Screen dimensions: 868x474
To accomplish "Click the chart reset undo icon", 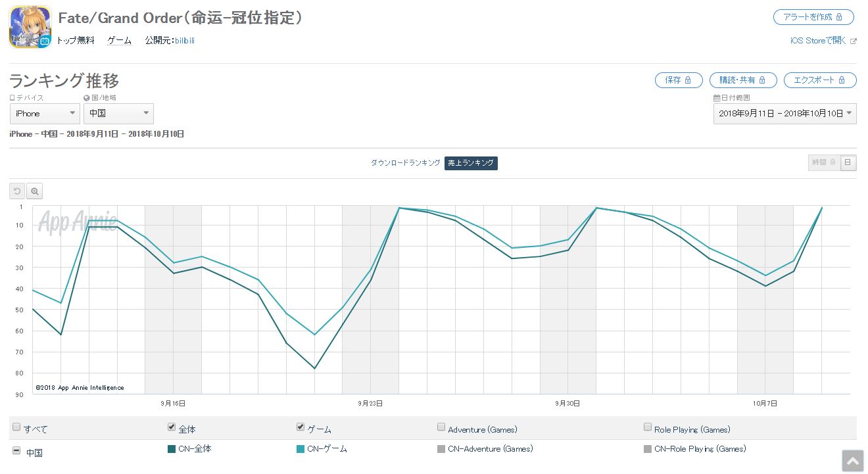I will [x=17, y=191].
